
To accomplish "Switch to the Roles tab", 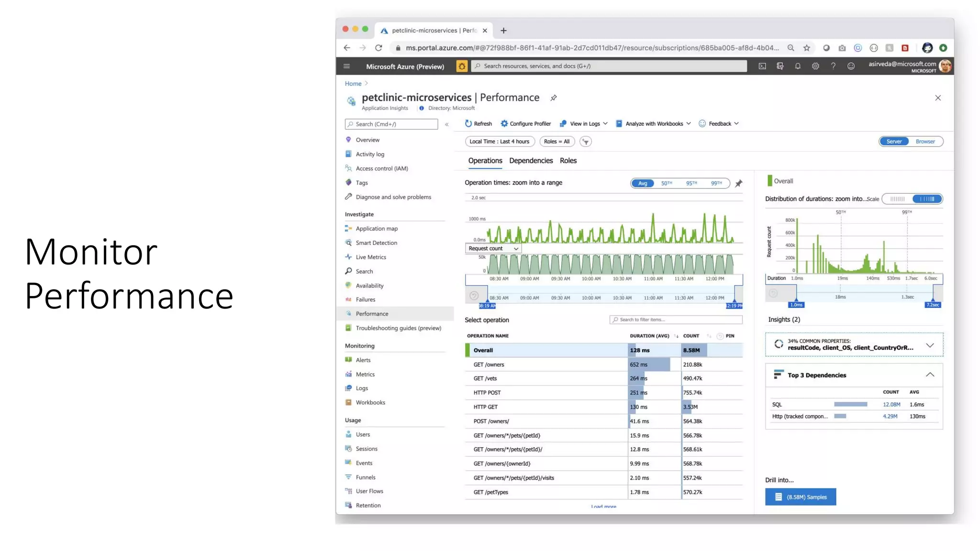I will (568, 161).
